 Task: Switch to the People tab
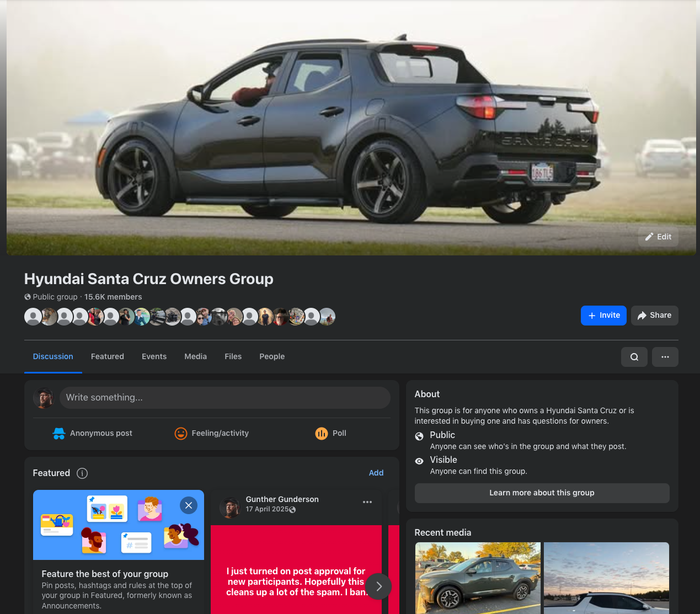click(x=272, y=356)
